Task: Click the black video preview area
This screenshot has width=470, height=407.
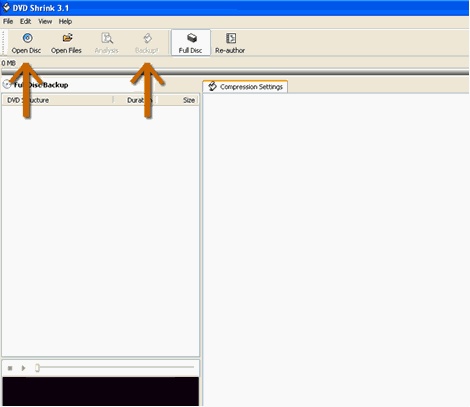Action: [x=101, y=391]
